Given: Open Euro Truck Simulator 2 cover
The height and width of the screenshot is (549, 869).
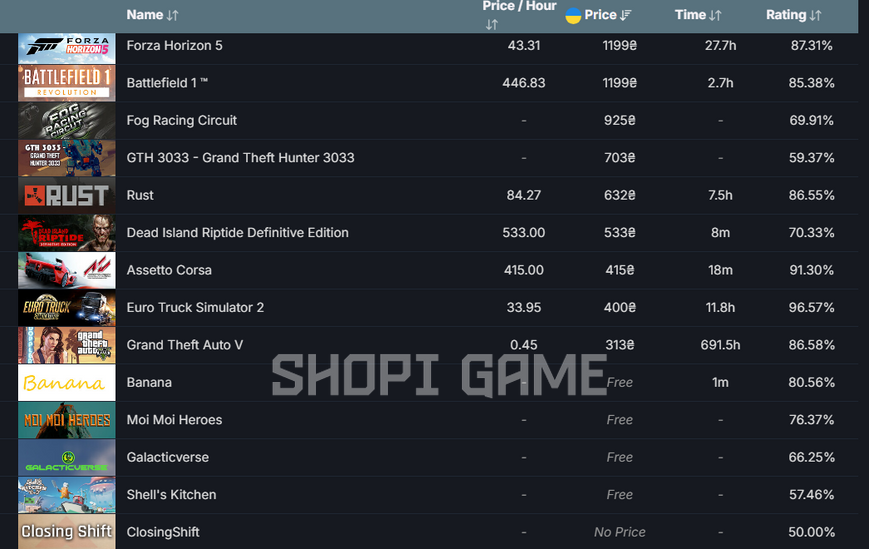Looking at the screenshot, I should [x=67, y=307].
